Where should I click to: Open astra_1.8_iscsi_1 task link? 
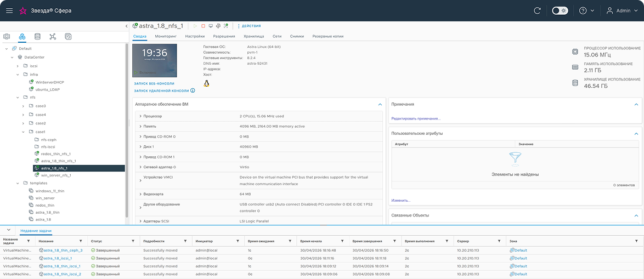pyautogui.click(x=58, y=258)
